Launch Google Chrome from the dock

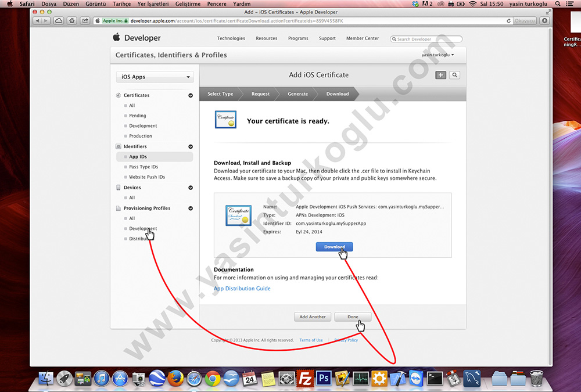click(x=213, y=379)
